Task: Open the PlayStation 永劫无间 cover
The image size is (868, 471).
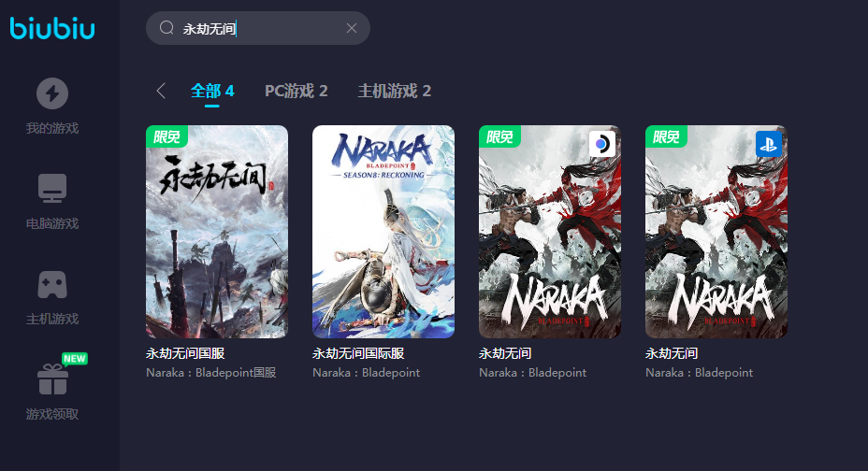Action: (716, 232)
